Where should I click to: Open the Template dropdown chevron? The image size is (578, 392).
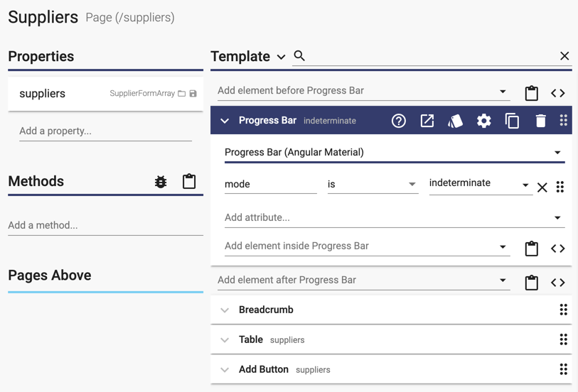click(282, 57)
